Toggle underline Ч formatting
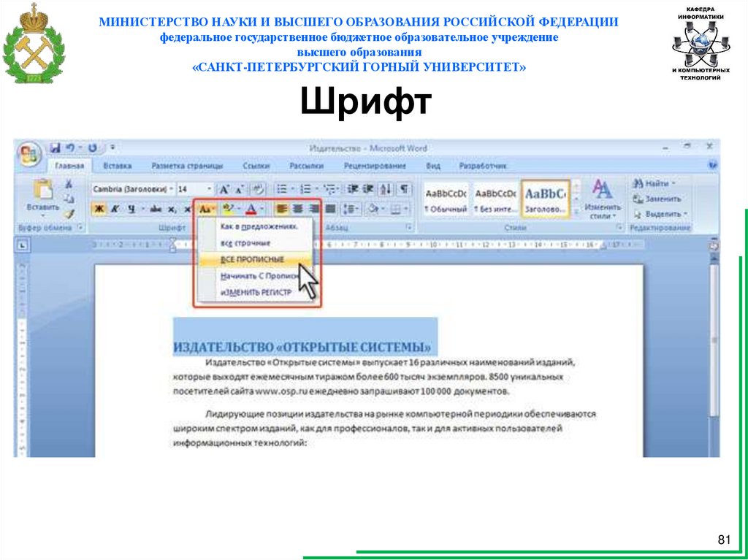The width and height of the screenshot is (748, 560). tap(130, 209)
